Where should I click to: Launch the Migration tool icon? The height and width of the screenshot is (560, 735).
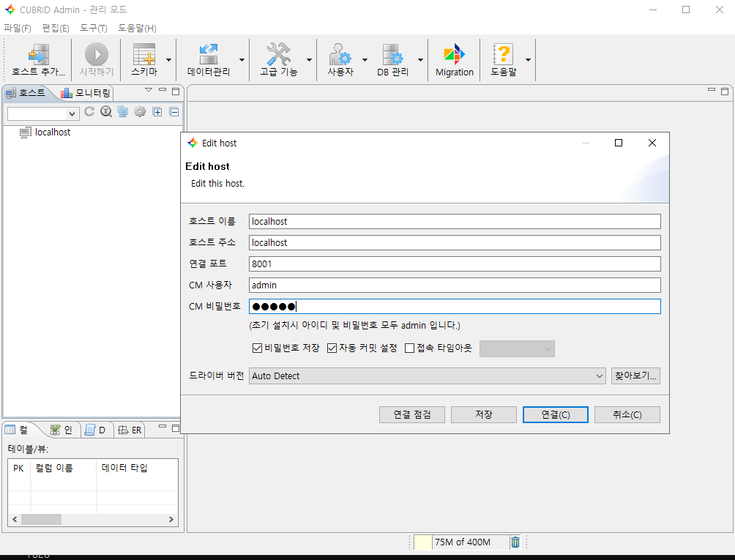coord(455,55)
